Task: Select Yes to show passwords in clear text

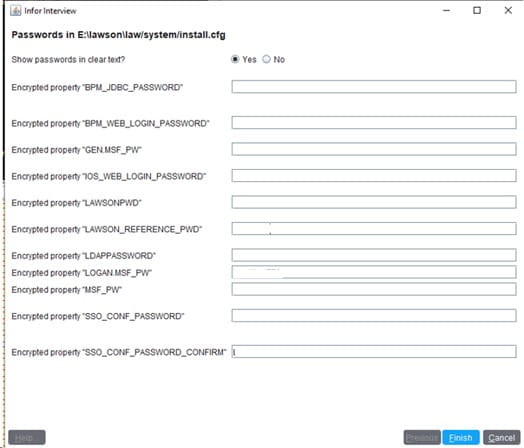Action: [235, 59]
